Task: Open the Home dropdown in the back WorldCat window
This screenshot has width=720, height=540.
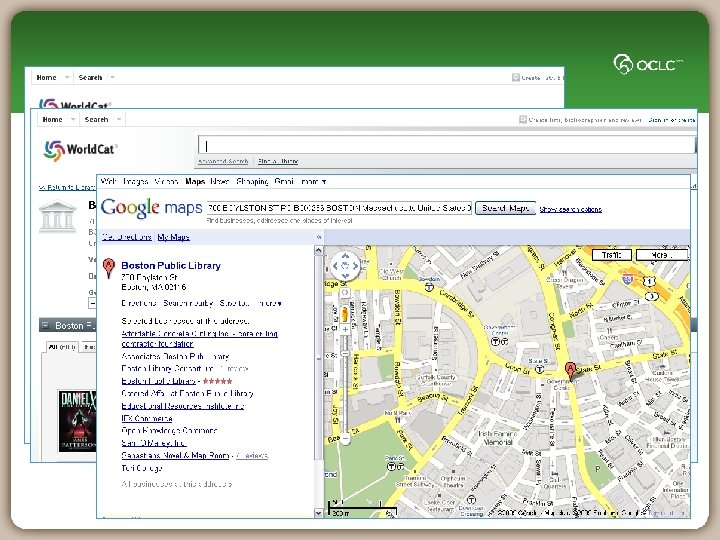Action: pyautogui.click(x=67, y=77)
